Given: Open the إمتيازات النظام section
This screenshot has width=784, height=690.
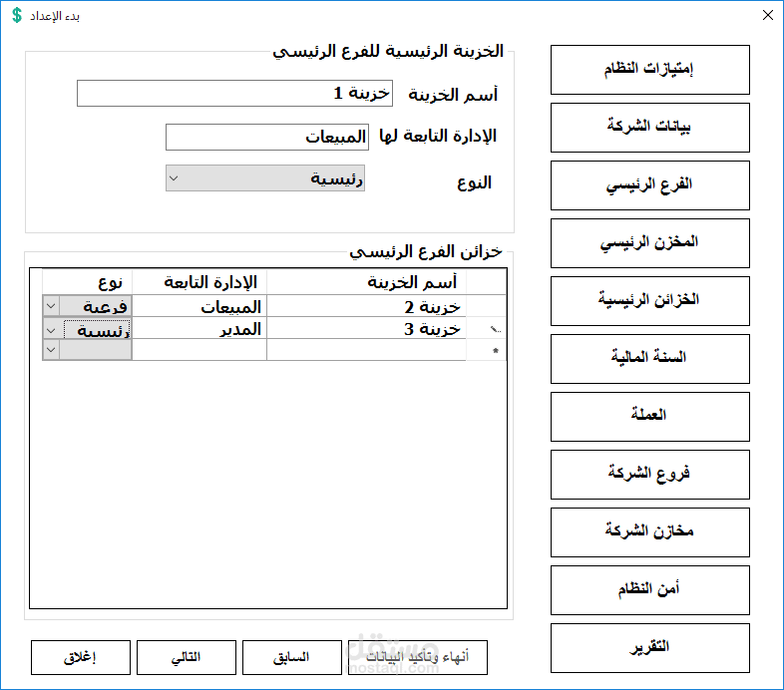Looking at the screenshot, I should point(650,70).
